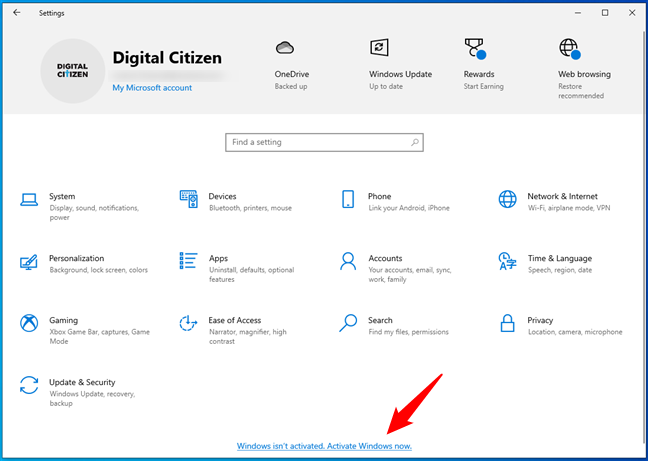The width and height of the screenshot is (648, 461).
Task: Click 'Display, sound, notifications, power' description
Action: (x=94, y=213)
